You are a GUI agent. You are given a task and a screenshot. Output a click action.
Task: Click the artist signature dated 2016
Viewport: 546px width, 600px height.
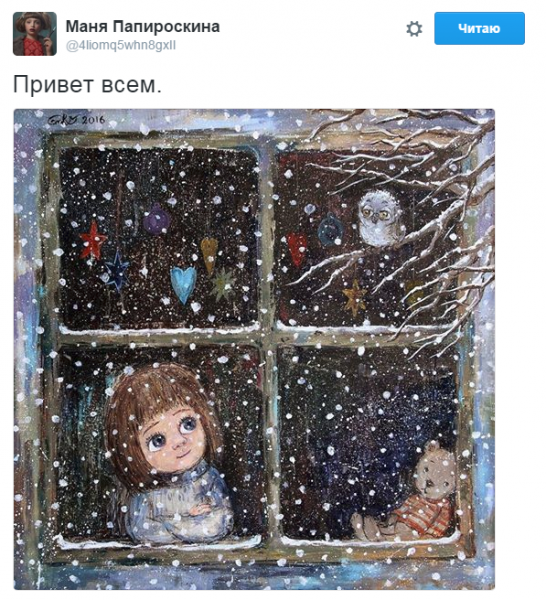click(76, 119)
